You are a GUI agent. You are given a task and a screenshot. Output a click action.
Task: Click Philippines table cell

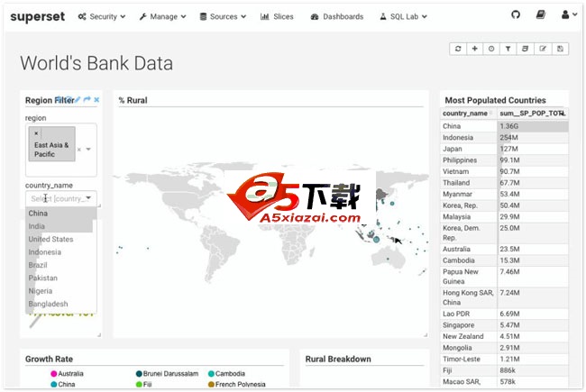[469, 160]
